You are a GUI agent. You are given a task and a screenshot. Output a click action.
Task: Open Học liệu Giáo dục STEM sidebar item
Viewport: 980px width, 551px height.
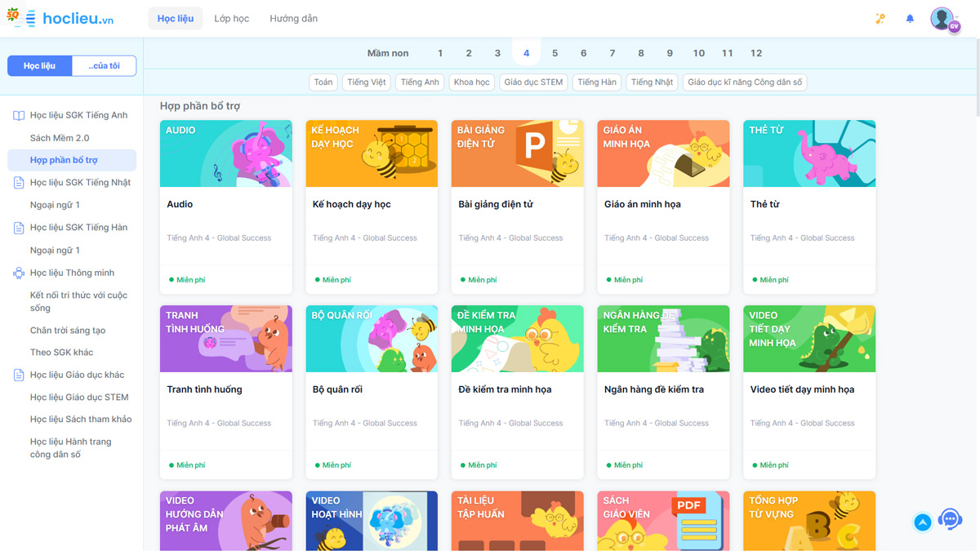[79, 398]
